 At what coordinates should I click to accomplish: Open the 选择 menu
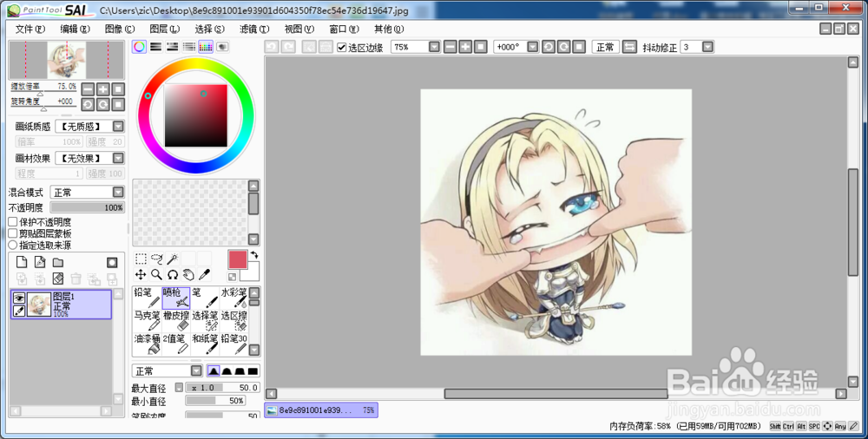pos(209,29)
